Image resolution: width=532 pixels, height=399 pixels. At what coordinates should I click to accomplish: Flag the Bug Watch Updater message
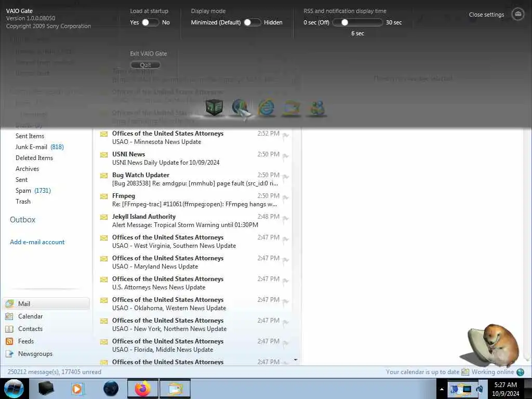pyautogui.click(x=286, y=177)
